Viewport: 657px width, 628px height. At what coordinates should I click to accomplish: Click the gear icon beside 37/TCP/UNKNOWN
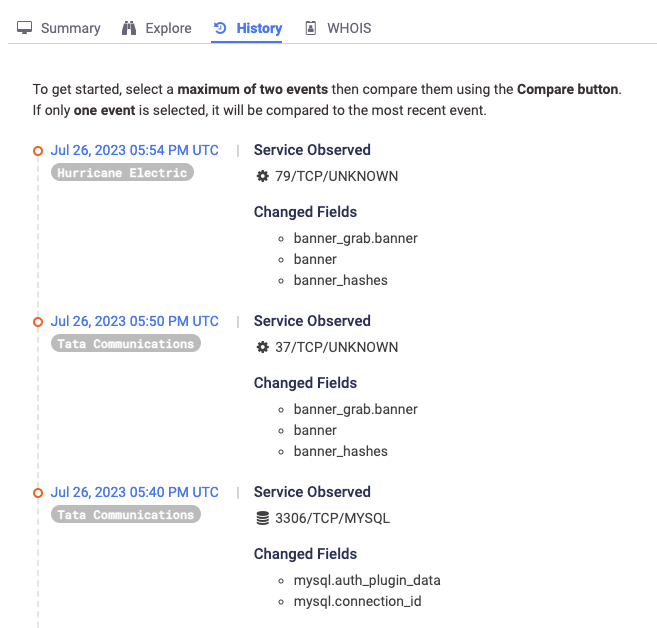point(263,347)
